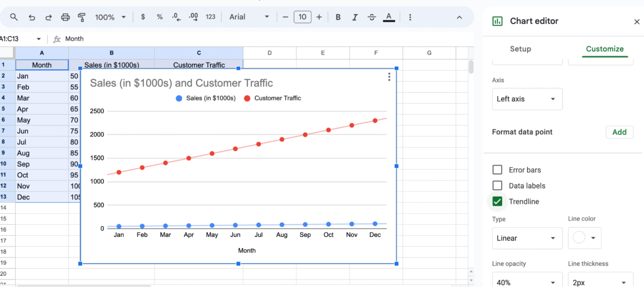Apply percent format
This screenshot has height=287, width=644.
[159, 17]
